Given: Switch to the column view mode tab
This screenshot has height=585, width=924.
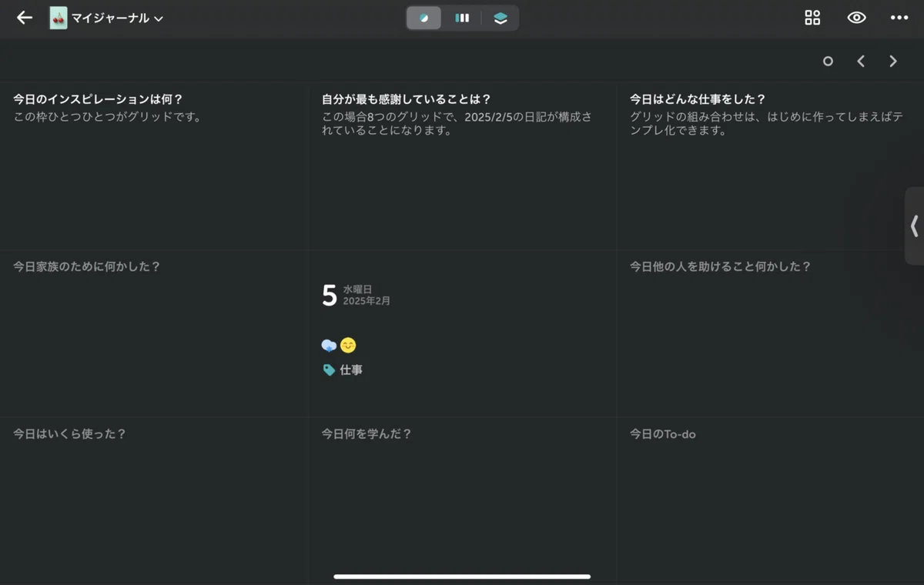Looking at the screenshot, I should tap(462, 18).
